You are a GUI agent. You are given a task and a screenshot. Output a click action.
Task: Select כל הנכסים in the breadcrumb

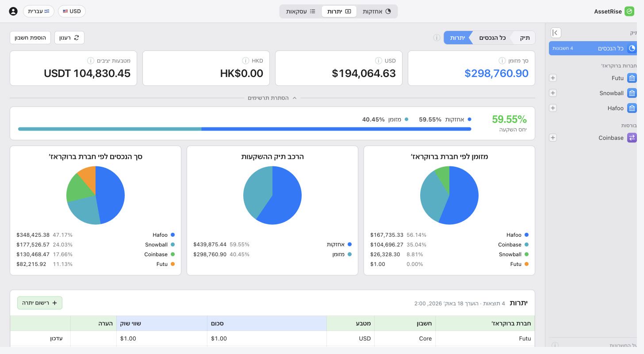pos(492,38)
